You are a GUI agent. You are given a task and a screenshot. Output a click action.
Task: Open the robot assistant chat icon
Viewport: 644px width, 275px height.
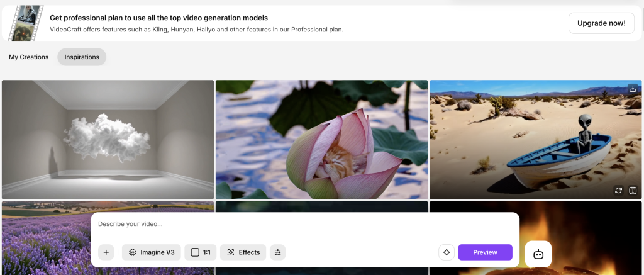(x=538, y=254)
